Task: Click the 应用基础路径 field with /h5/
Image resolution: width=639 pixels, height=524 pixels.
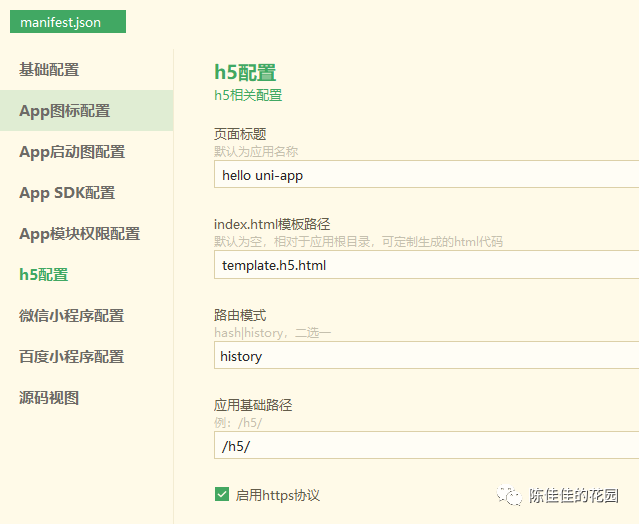Action: click(426, 445)
